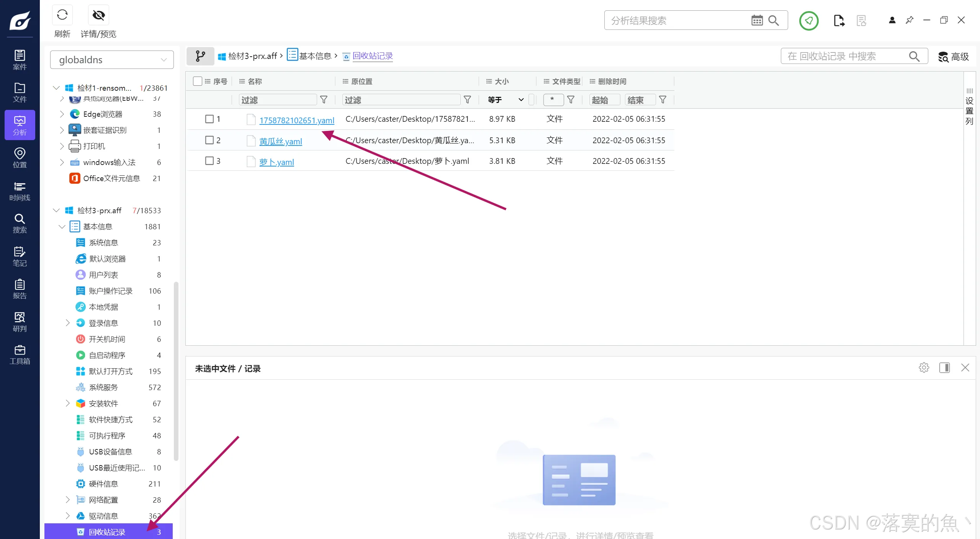Open the globaldns dropdown
This screenshot has width=980, height=539.
click(x=112, y=60)
